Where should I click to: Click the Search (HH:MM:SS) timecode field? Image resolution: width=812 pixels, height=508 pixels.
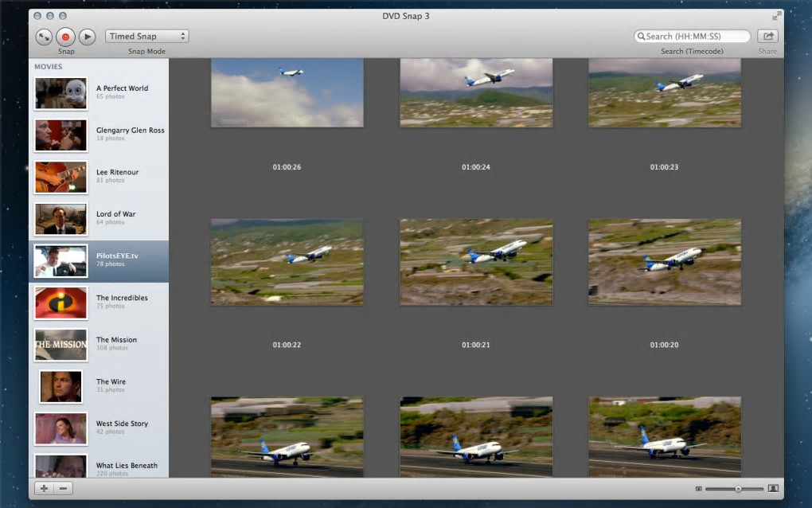click(x=692, y=37)
